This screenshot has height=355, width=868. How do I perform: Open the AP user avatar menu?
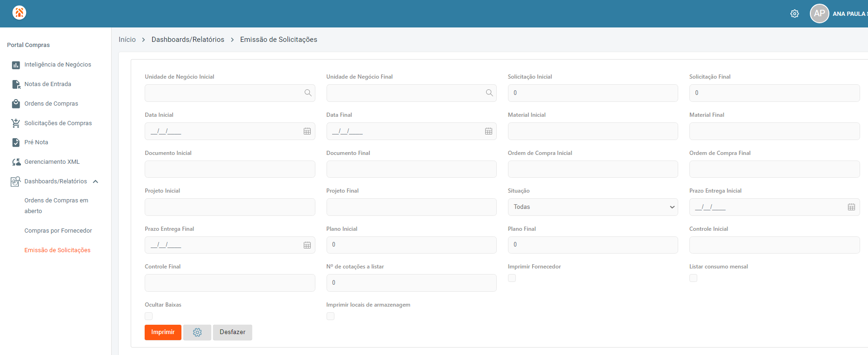(820, 13)
